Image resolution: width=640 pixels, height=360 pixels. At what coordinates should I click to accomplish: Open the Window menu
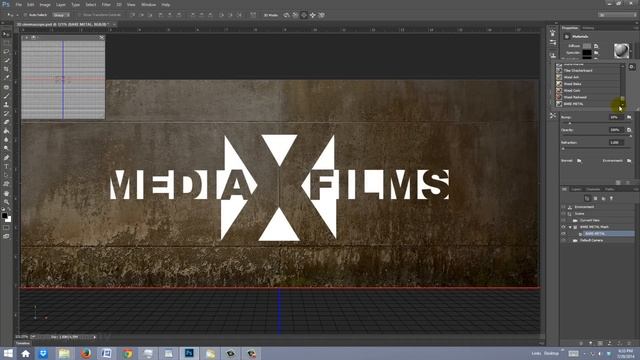(x=148, y=4)
